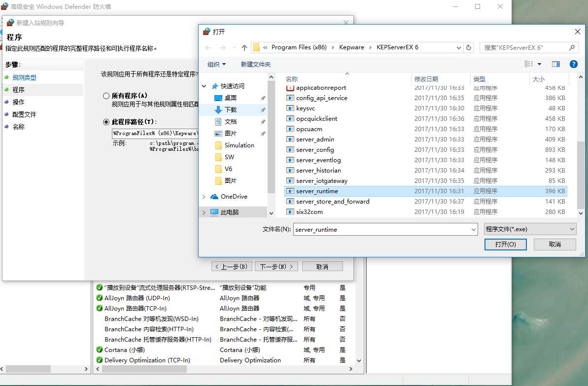This screenshot has width=588, height=386.
Task: Collapse the Quick access tree node
Action: point(204,86)
